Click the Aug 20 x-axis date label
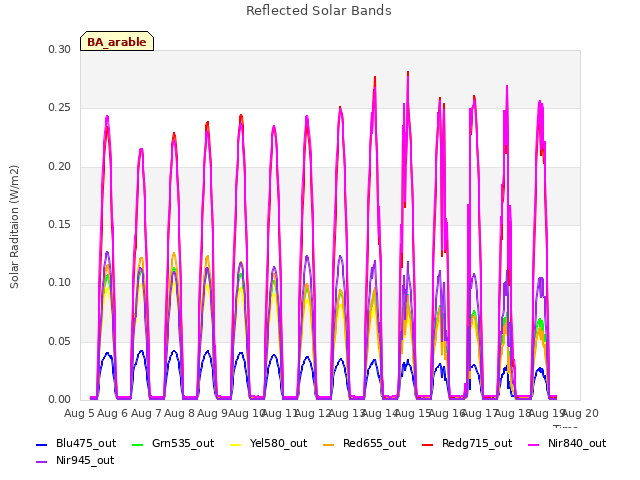The width and height of the screenshot is (640, 480). [580, 413]
